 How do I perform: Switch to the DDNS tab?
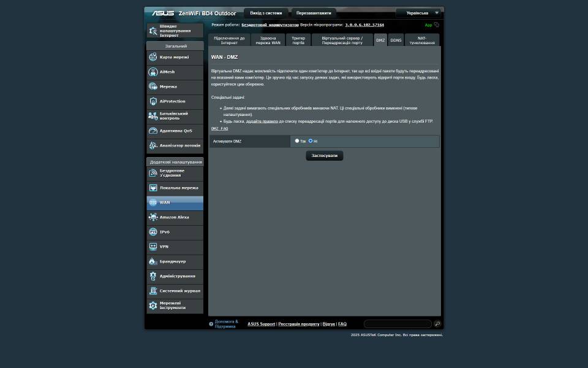[x=396, y=40]
